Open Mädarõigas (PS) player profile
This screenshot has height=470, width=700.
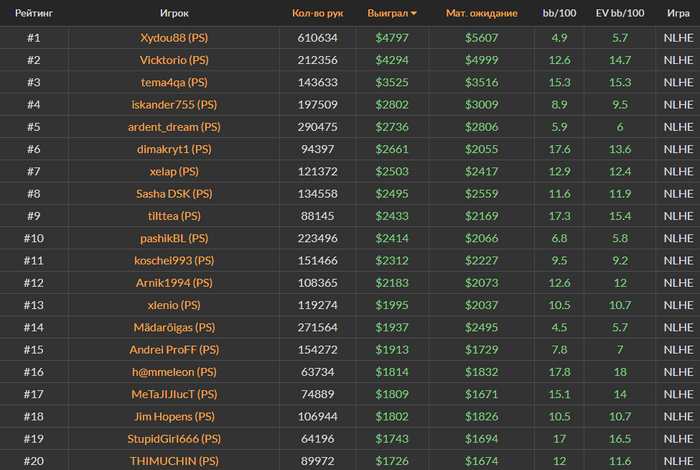(x=174, y=328)
